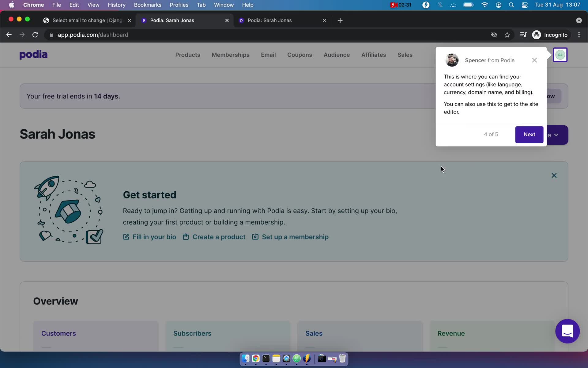Open the Affiliates section
588x368 pixels.
pyautogui.click(x=374, y=54)
